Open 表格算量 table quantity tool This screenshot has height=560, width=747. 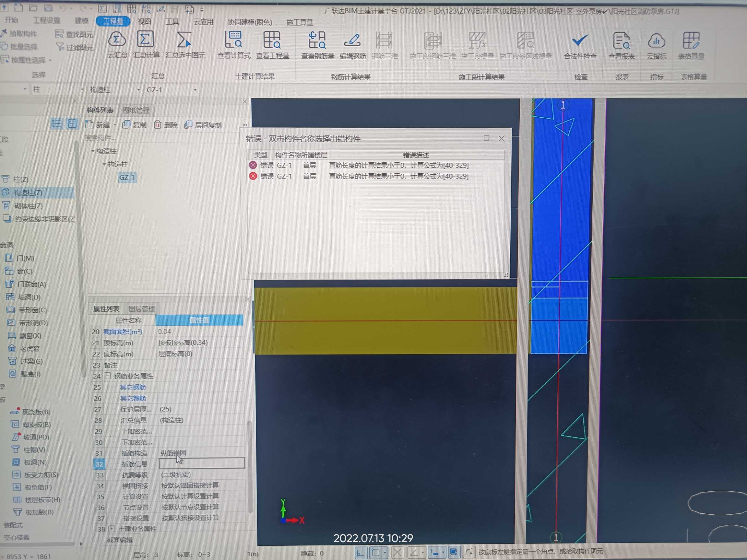pyautogui.click(x=691, y=46)
